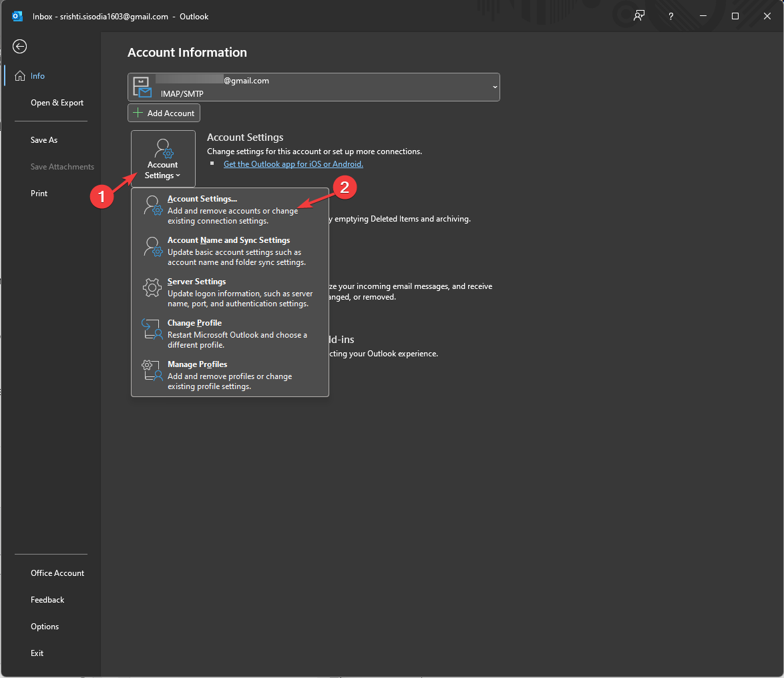Click the Change Profile restart icon

(x=151, y=330)
